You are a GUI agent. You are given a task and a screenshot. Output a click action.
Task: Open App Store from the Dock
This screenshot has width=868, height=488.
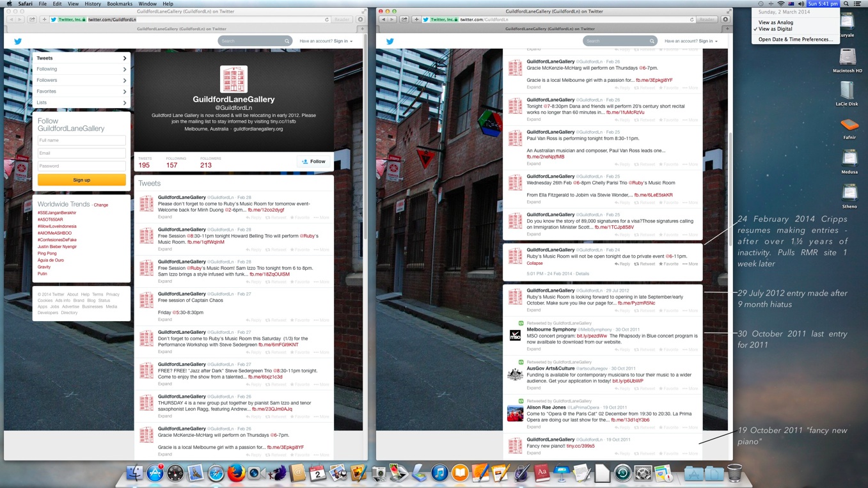[x=155, y=473]
